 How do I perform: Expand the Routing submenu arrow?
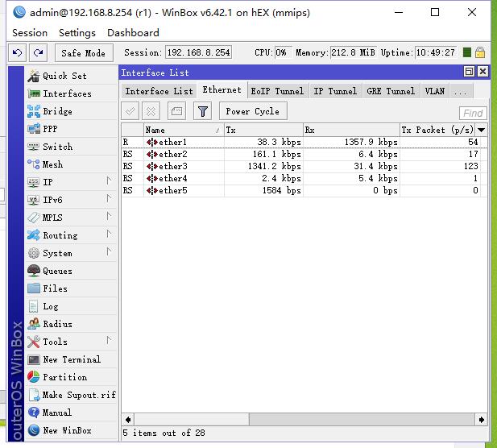click(109, 234)
